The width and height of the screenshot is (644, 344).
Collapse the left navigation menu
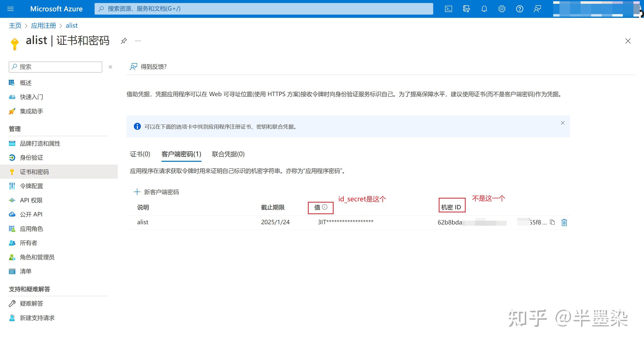pyautogui.click(x=110, y=67)
